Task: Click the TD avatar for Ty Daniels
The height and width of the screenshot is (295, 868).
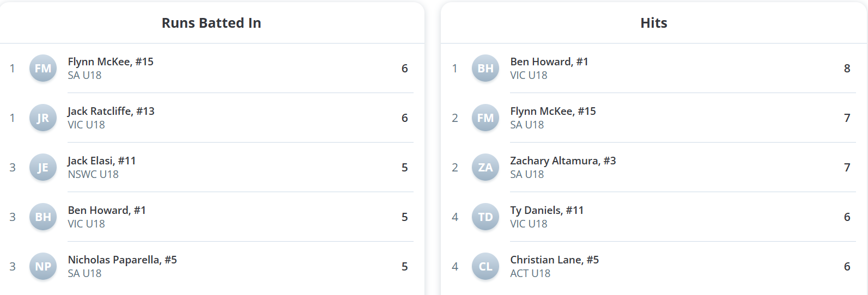Action: click(x=485, y=217)
